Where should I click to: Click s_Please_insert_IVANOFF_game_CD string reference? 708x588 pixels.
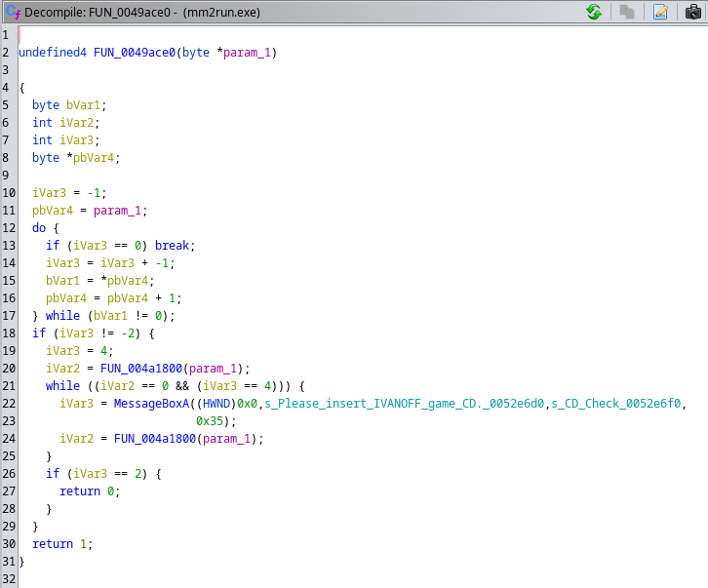(404, 404)
